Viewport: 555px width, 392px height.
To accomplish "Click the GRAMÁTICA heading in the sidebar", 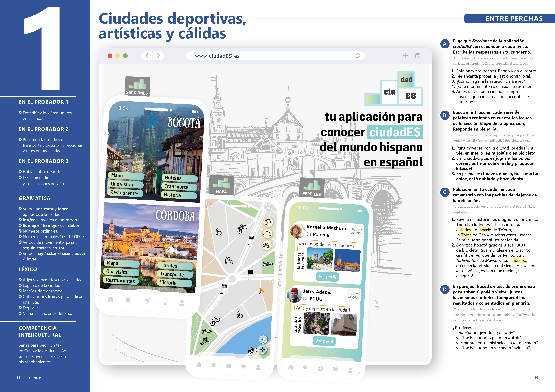I will 35,198.
